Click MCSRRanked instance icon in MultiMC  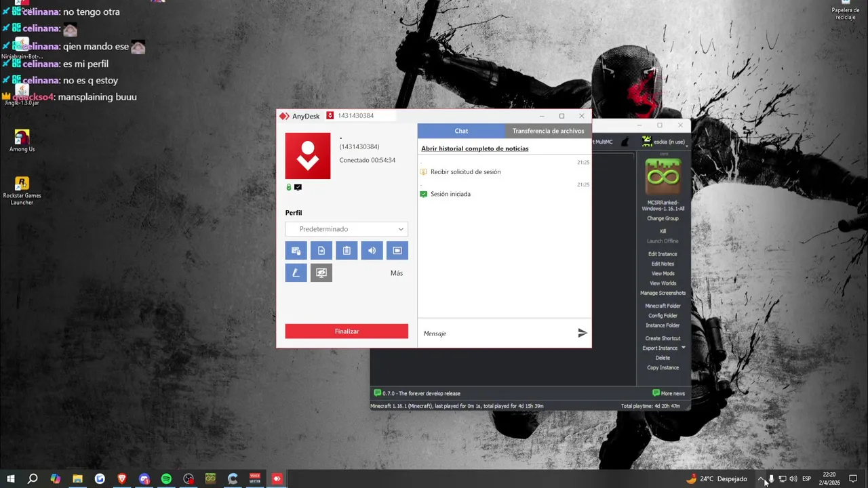[663, 177]
